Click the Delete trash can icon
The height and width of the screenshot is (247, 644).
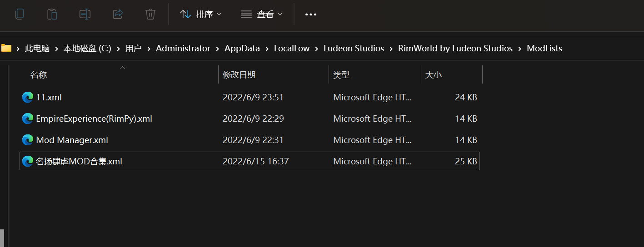(x=150, y=14)
